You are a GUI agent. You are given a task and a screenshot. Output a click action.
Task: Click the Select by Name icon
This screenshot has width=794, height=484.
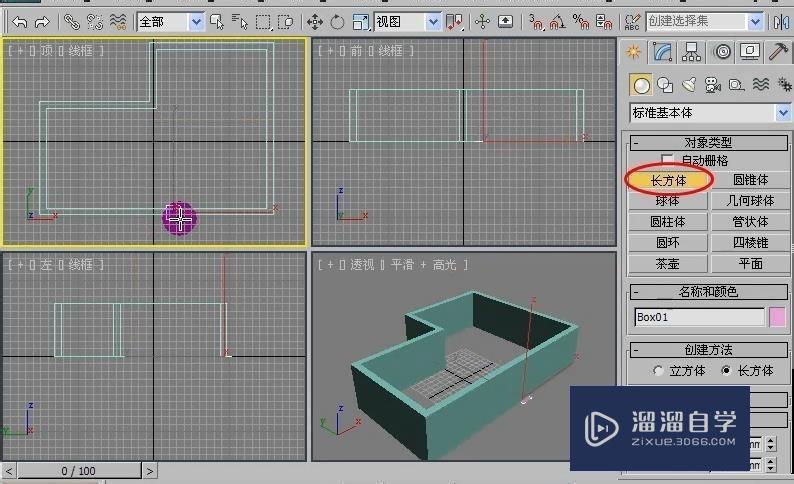coord(240,21)
